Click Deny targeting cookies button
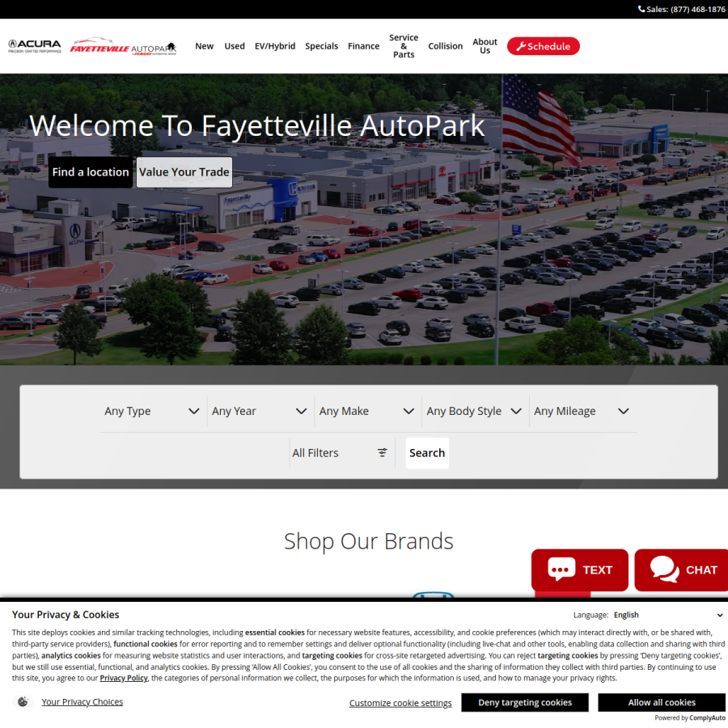Viewport: 728px width, 728px height. (x=525, y=702)
